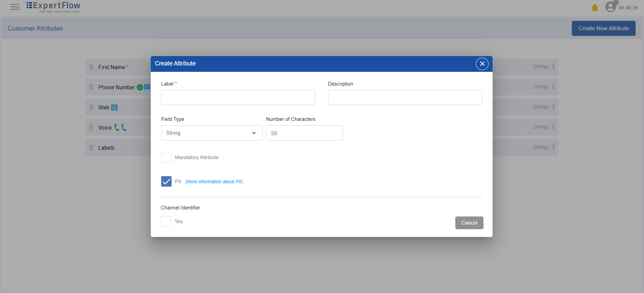Uncheck the PII checkbox

(x=166, y=182)
